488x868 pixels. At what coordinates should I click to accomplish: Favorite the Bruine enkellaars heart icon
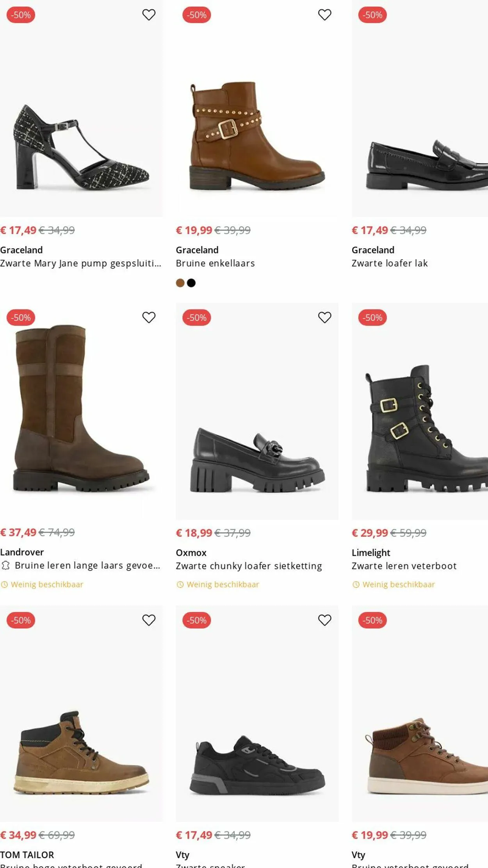point(324,15)
